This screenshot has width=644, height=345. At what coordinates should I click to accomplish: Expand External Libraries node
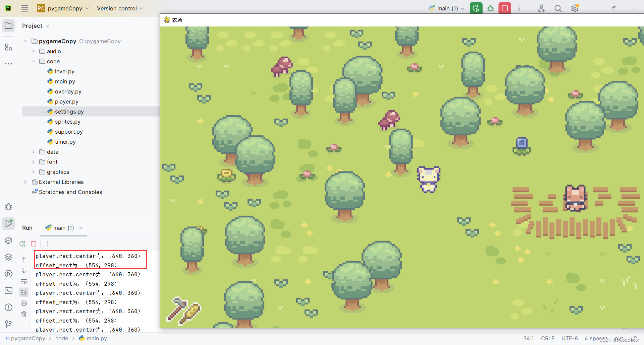25,182
